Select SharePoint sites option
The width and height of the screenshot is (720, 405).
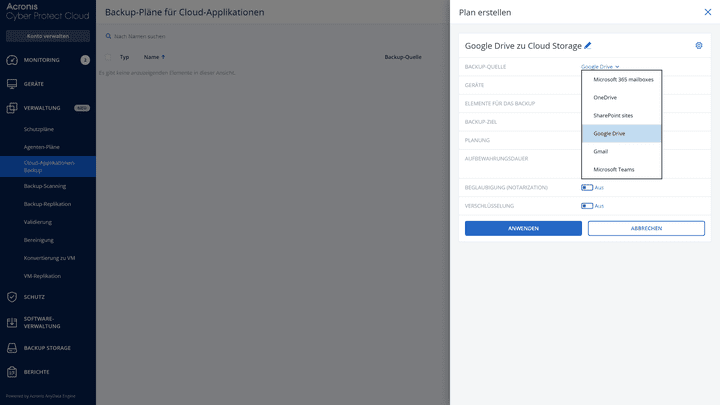[x=621, y=115]
